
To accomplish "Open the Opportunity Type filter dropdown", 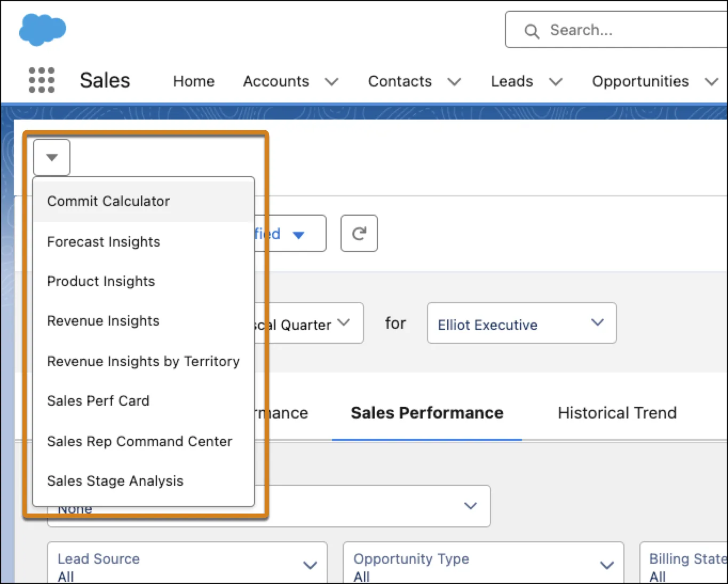I will (483, 563).
